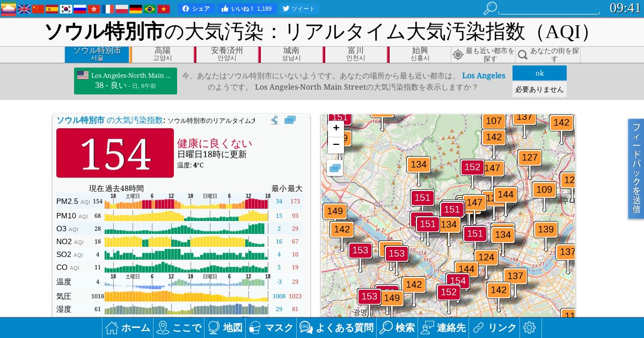Click the AQI site logo icon
Viewport: 644px width, 338px height.
click(x=8, y=9)
